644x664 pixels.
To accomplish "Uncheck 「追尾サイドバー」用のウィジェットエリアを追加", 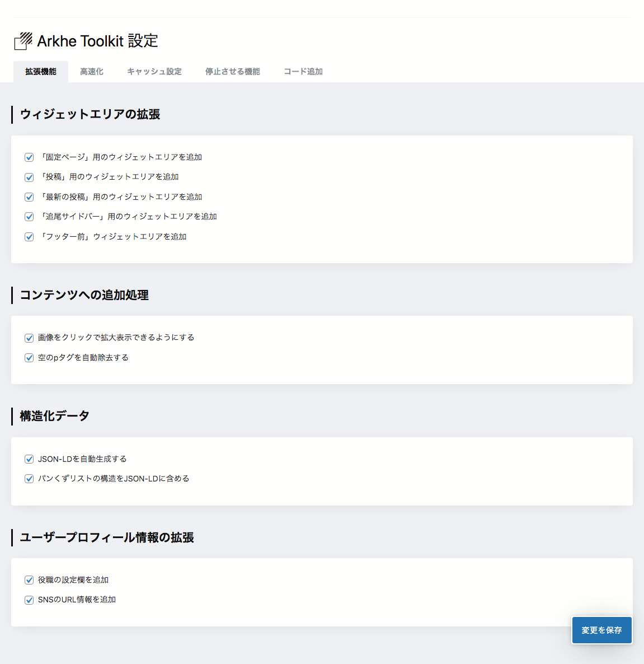I will [29, 217].
